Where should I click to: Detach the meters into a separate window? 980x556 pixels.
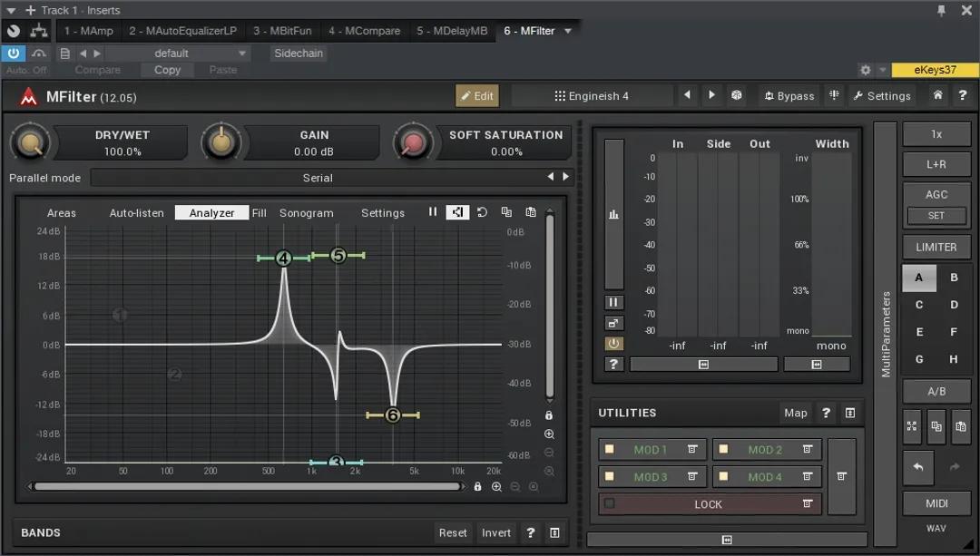(x=613, y=322)
